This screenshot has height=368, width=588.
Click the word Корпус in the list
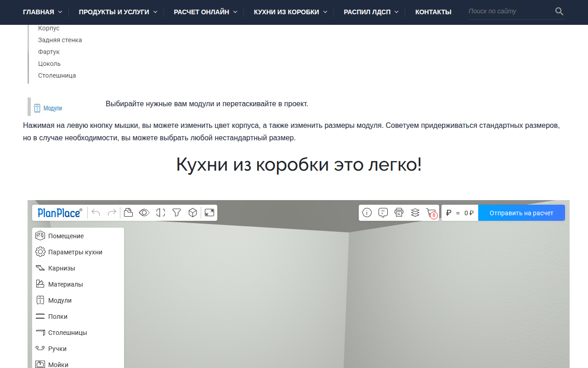pos(49,28)
